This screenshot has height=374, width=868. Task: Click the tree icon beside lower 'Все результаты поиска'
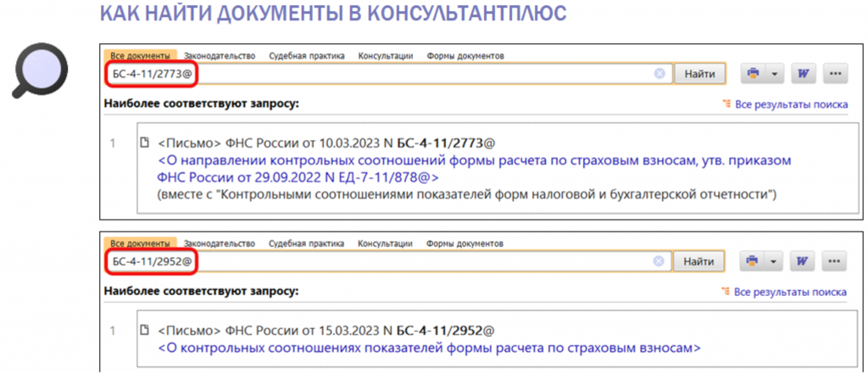point(726,292)
